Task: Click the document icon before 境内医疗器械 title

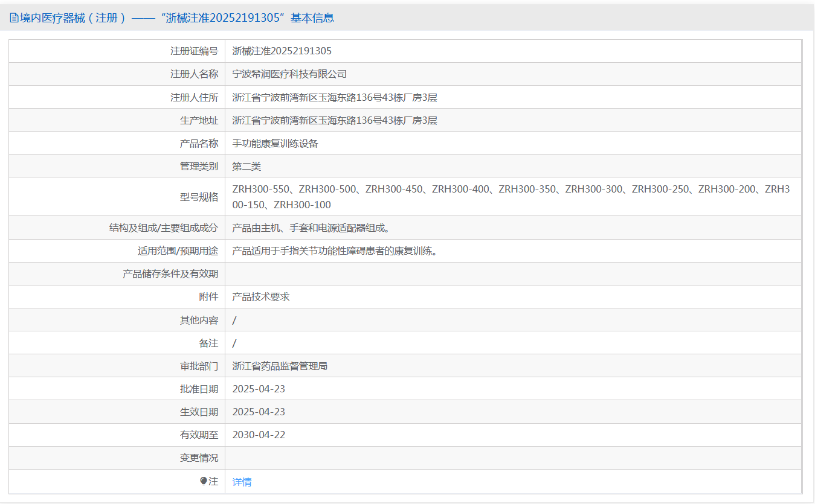Action: click(x=14, y=18)
